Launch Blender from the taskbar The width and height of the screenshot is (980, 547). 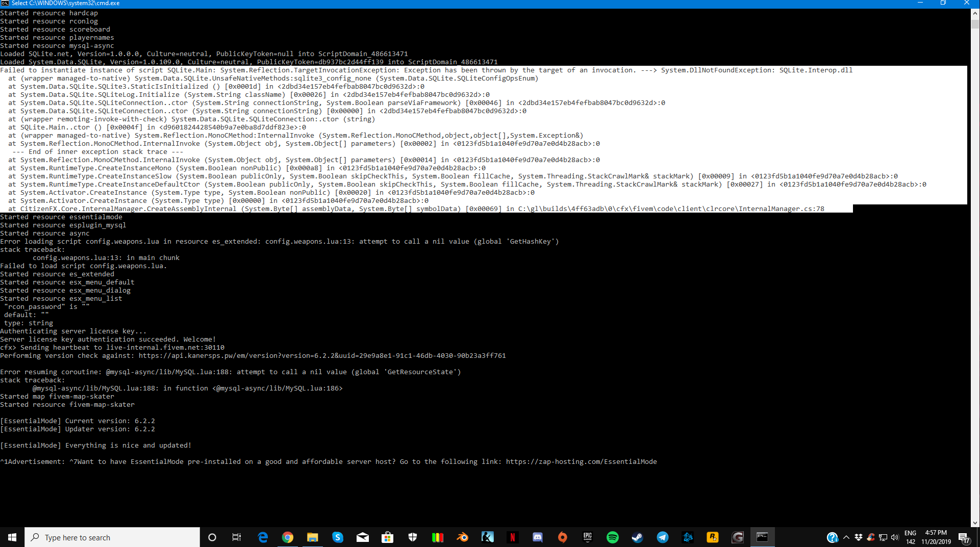462,537
